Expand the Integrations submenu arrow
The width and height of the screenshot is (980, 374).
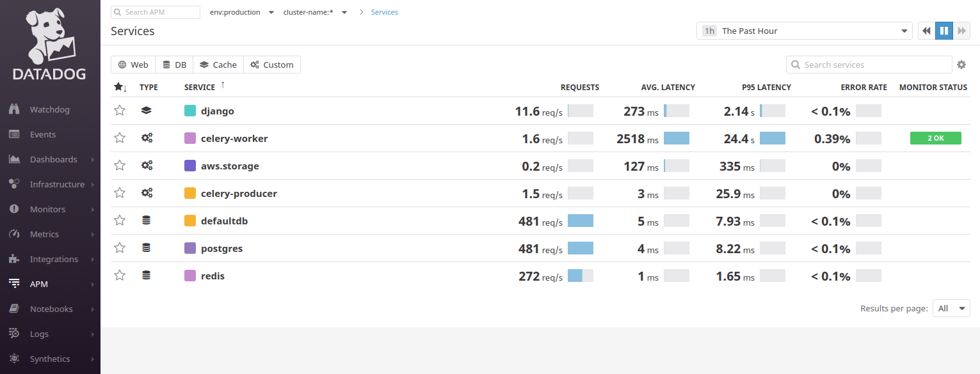93,259
